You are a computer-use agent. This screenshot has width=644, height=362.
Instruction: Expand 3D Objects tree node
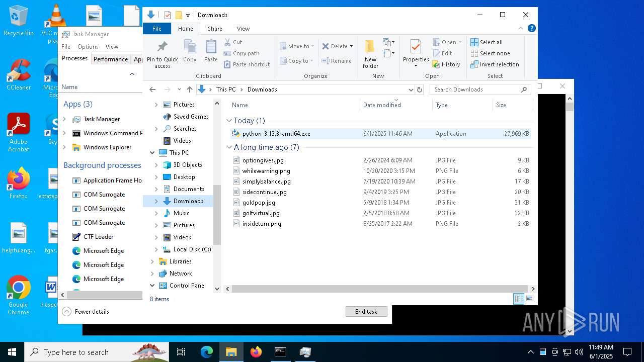pyautogui.click(x=156, y=165)
